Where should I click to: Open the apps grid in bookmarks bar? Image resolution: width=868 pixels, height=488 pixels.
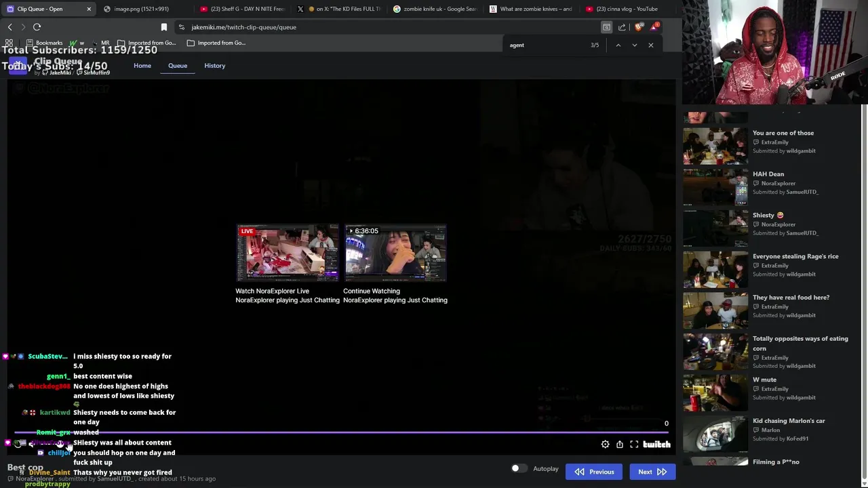tap(9, 43)
